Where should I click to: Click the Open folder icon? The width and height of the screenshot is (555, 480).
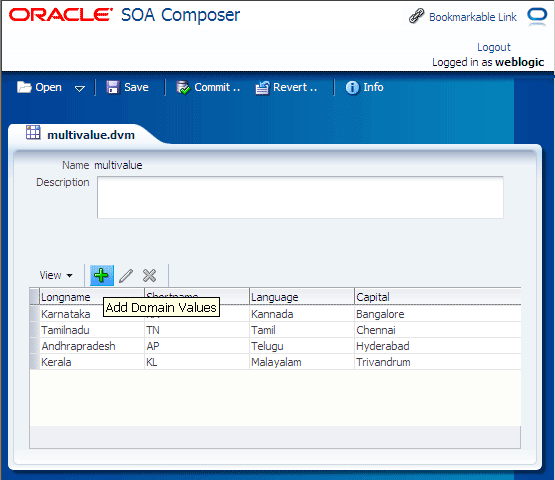pos(24,87)
